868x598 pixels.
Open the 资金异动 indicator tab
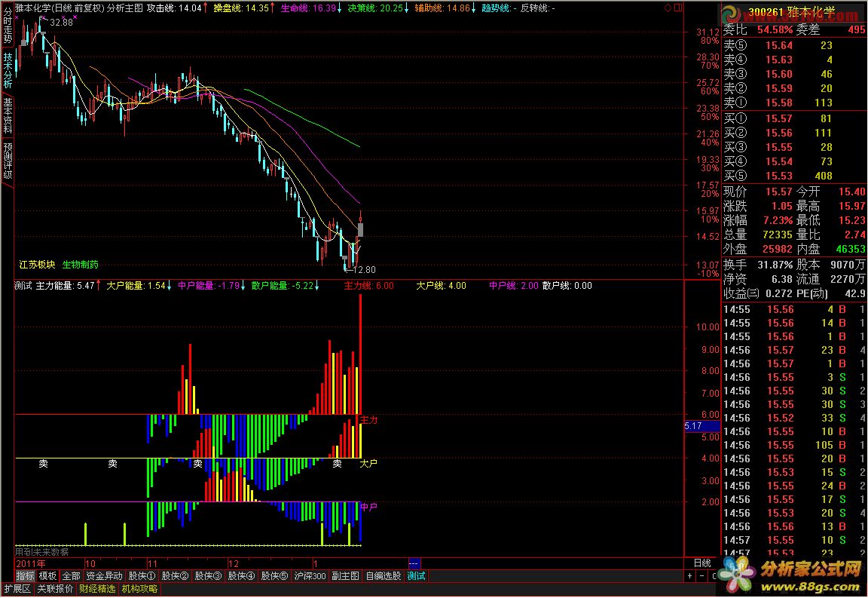pos(103,576)
